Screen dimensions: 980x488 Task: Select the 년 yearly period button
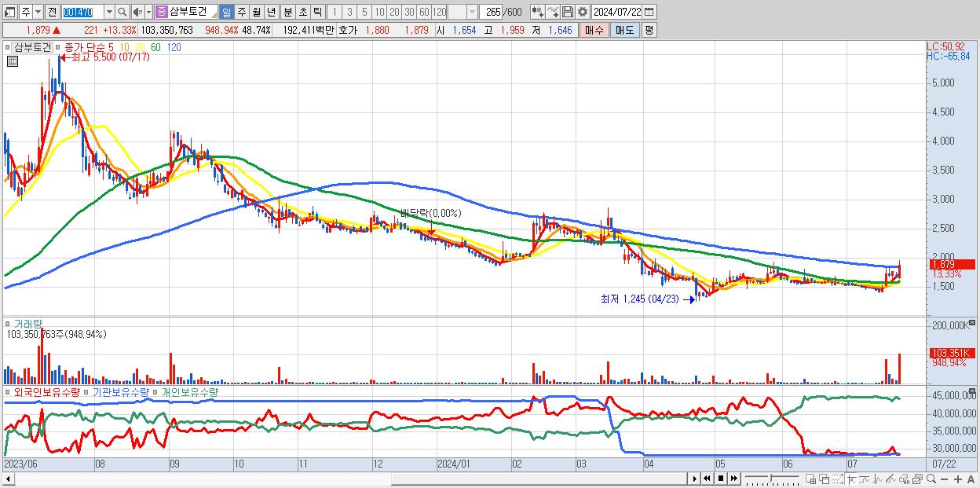pos(271,13)
